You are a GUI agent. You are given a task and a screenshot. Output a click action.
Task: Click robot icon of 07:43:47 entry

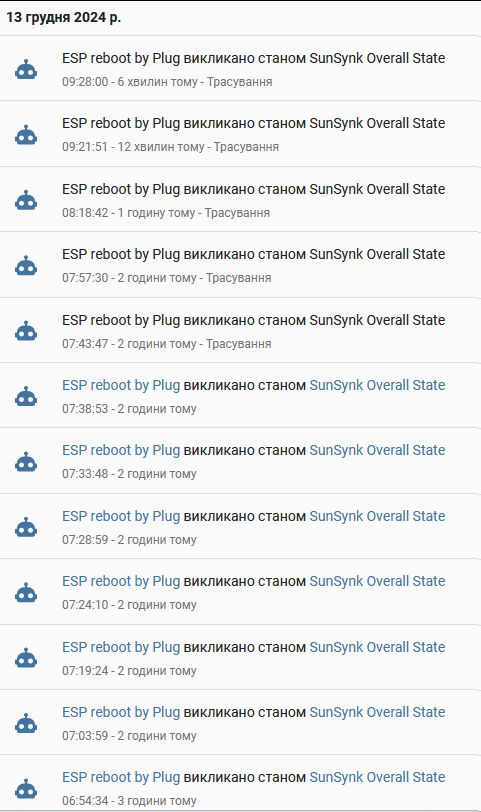pos(26,331)
